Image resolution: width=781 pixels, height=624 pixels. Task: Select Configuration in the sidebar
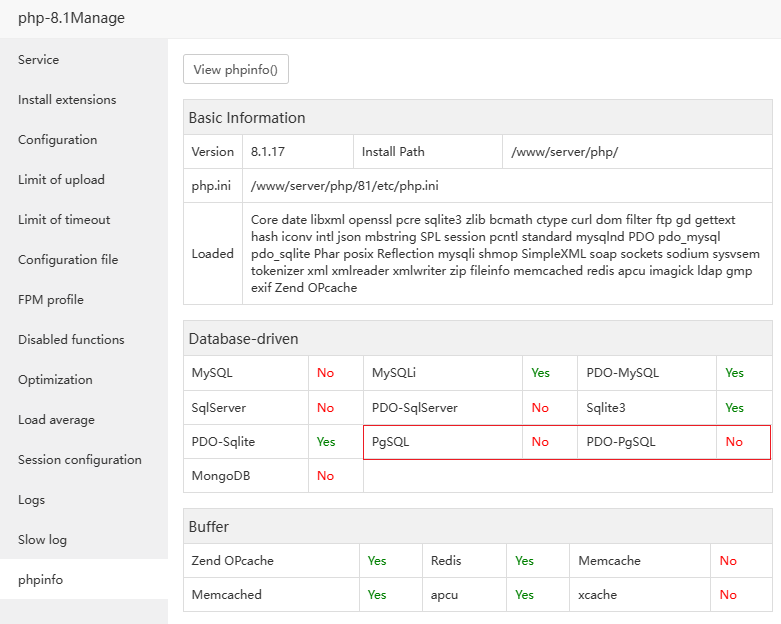pyautogui.click(x=58, y=140)
